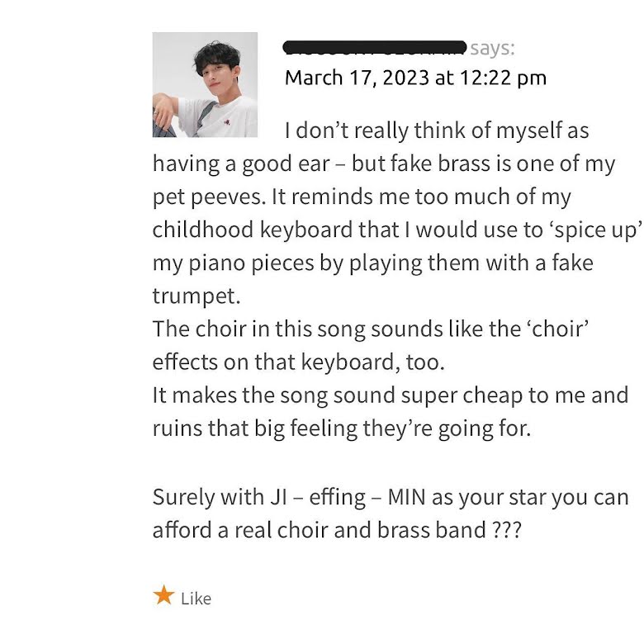Screen dimensions: 644x644
Task: Click the '???' ending the comment
Action: 507,530
